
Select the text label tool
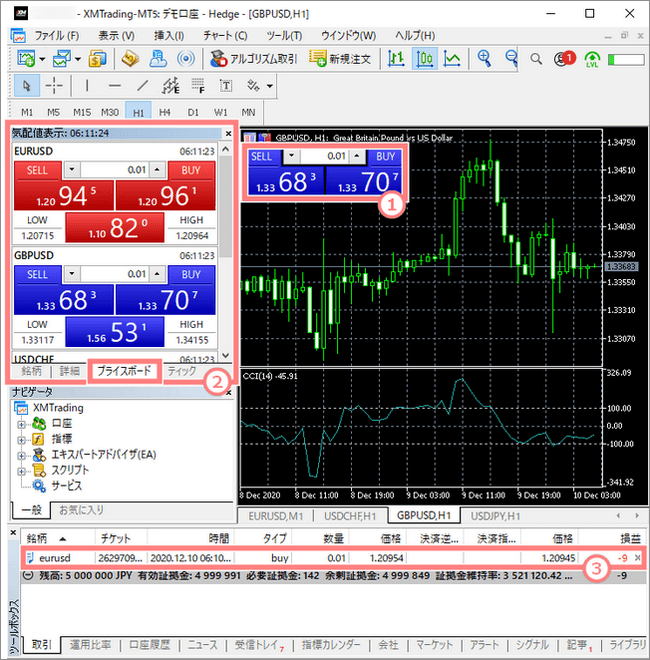point(226,86)
